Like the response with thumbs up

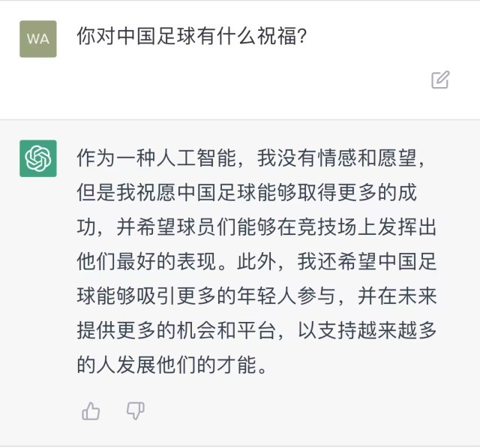91,410
